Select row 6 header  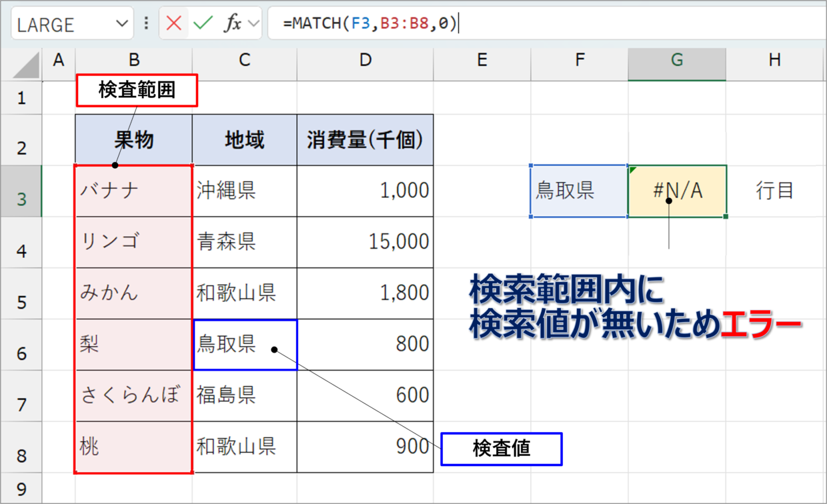21,345
